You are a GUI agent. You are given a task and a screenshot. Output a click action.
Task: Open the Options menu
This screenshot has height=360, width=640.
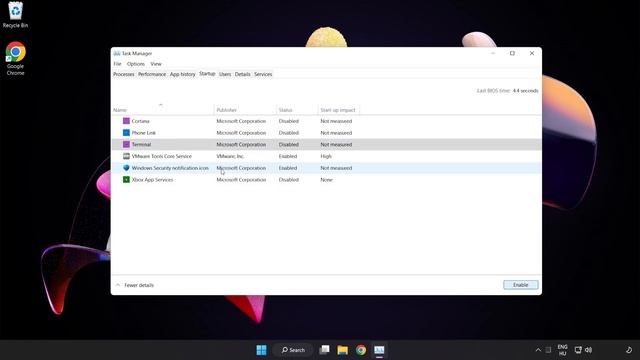[x=136, y=64]
